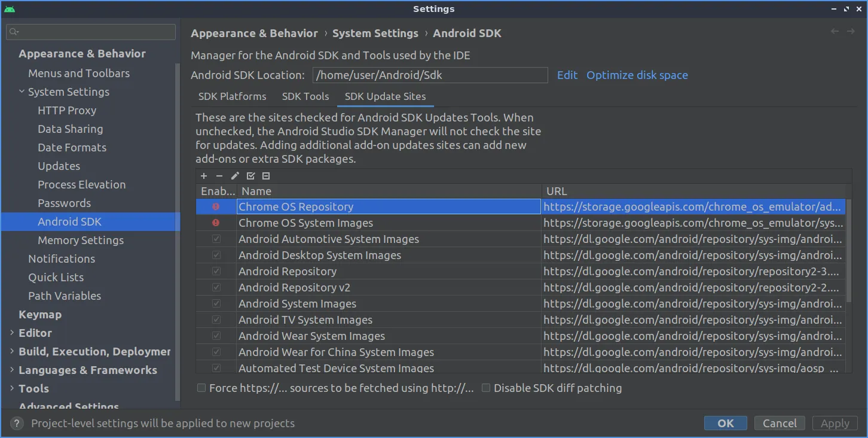Toggle Android Repository v2 enabled checkbox

216,287
